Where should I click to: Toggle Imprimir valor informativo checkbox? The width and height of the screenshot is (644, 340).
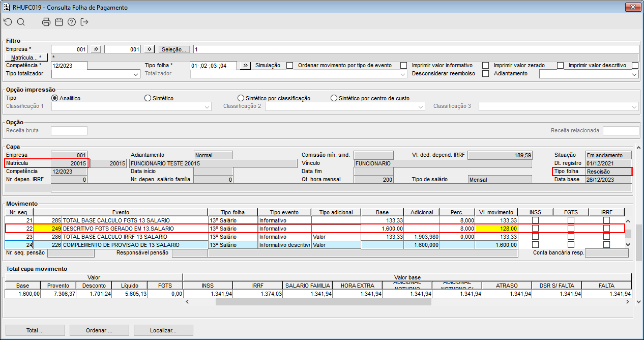(x=485, y=65)
